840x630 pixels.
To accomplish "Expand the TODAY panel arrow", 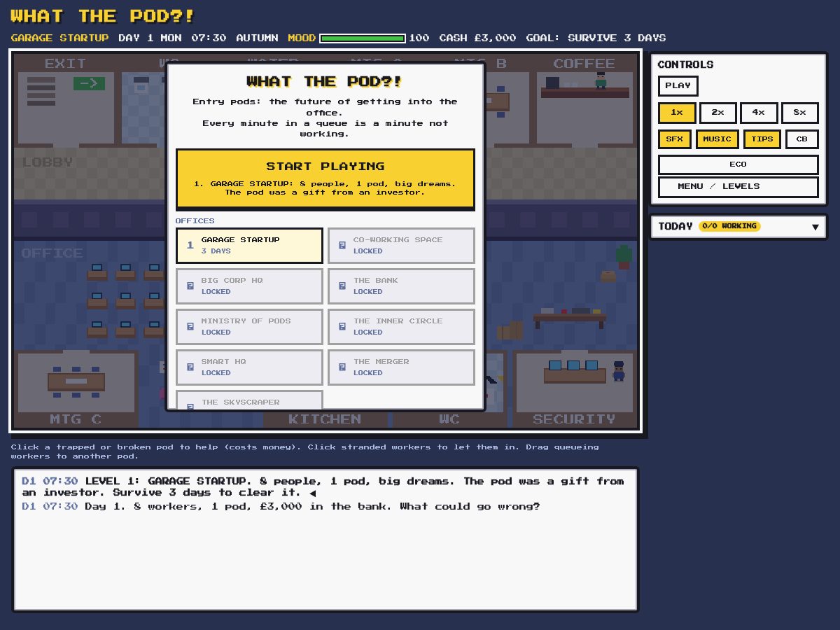I will point(815,227).
